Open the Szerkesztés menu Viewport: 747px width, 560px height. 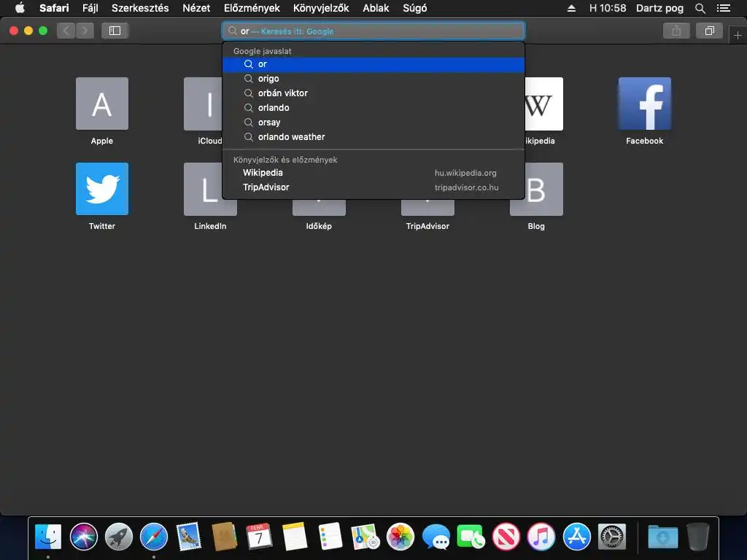[140, 8]
